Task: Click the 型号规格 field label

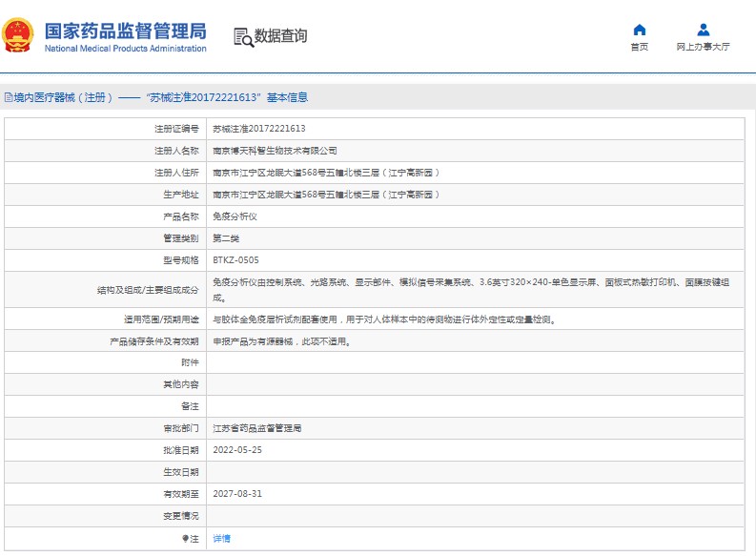Action: coord(181,260)
